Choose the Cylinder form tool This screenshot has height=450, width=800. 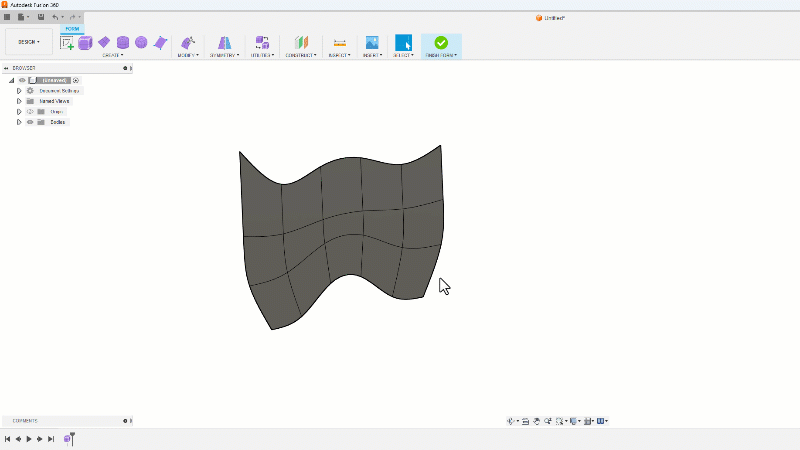[x=123, y=42]
